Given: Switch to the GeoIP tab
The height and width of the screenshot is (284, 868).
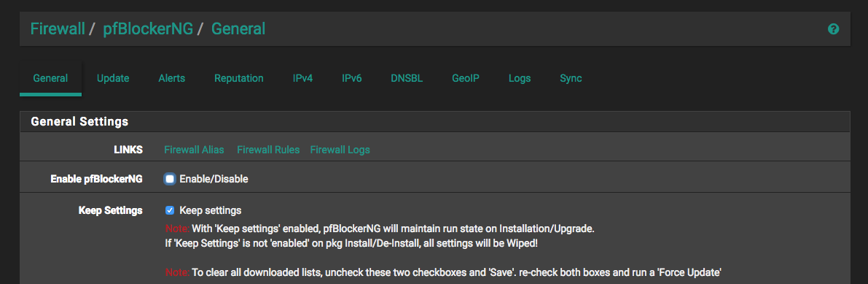Looking at the screenshot, I should coord(466,78).
